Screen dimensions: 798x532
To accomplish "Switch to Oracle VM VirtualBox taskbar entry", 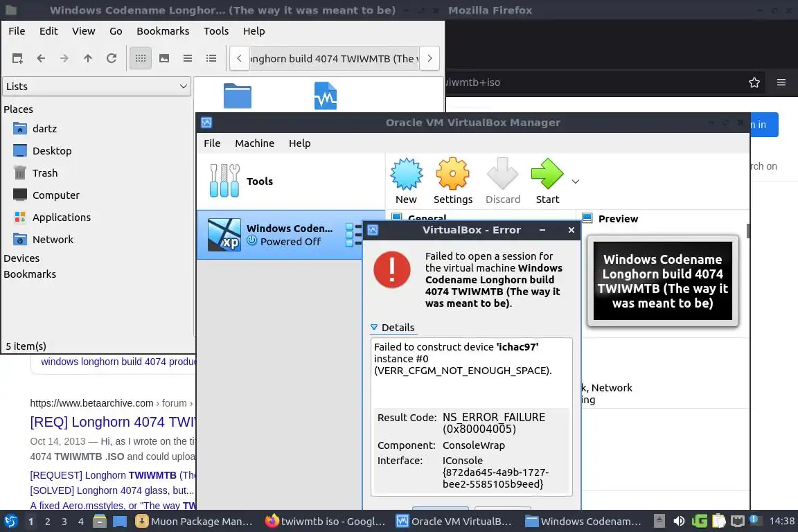I will pos(454,522).
